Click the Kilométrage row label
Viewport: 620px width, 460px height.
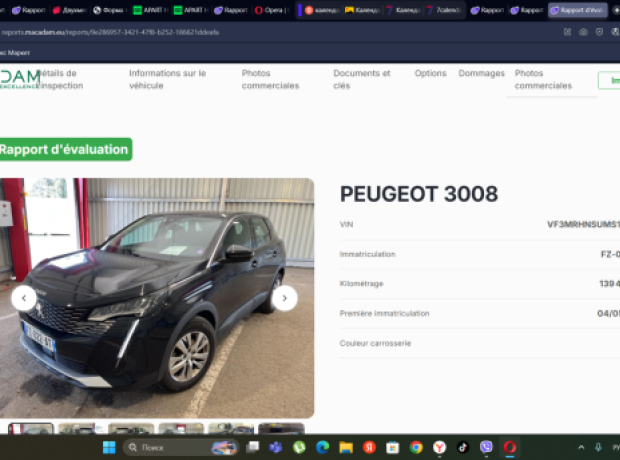pyautogui.click(x=361, y=284)
